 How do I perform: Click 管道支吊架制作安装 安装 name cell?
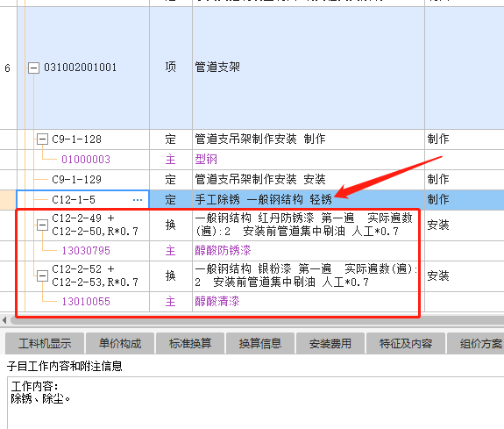pyautogui.click(x=309, y=180)
